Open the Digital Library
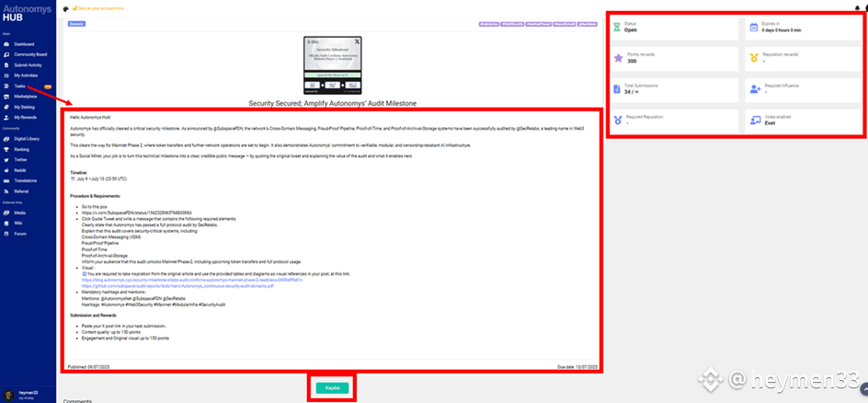Viewport: 868px width, 403px height. tap(28, 139)
